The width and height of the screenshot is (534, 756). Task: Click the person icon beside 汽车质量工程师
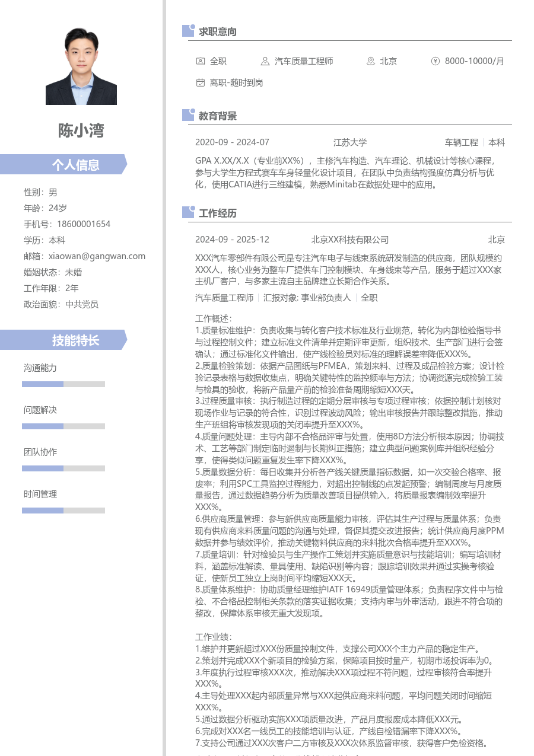265,61
